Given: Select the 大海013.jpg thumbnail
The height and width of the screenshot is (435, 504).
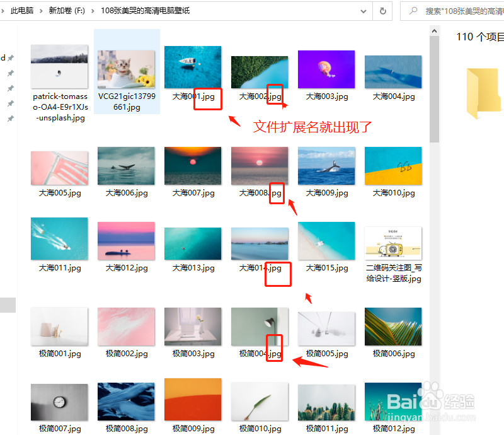Looking at the screenshot, I should coord(193,243).
